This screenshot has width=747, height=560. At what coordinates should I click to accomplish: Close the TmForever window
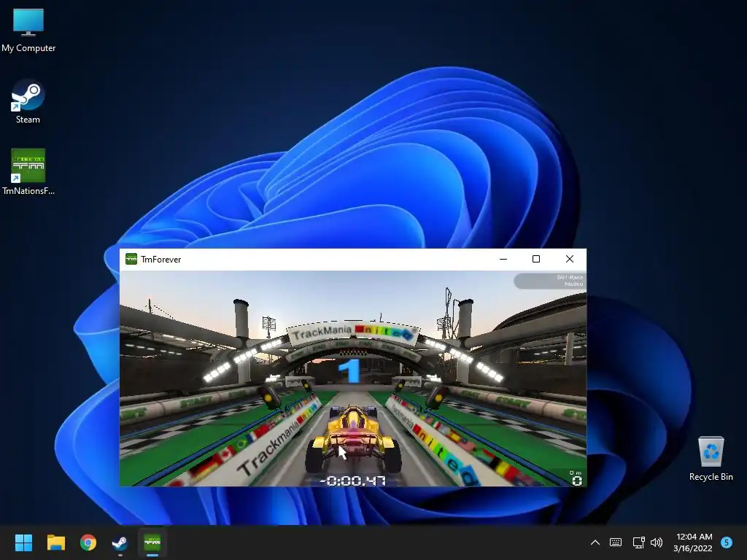[569, 259]
